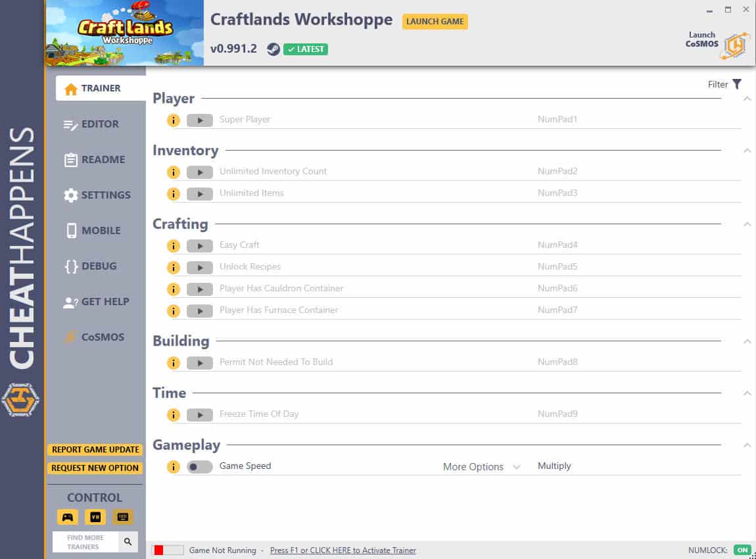756x559 pixels.
Task: Activate Unlock Recipes cheat
Action: coord(200,268)
